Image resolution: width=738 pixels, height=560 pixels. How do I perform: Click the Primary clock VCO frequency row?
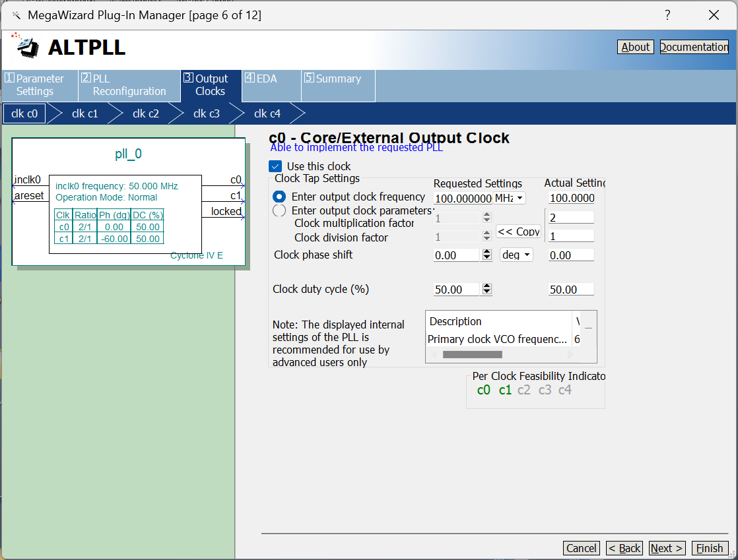click(x=502, y=339)
